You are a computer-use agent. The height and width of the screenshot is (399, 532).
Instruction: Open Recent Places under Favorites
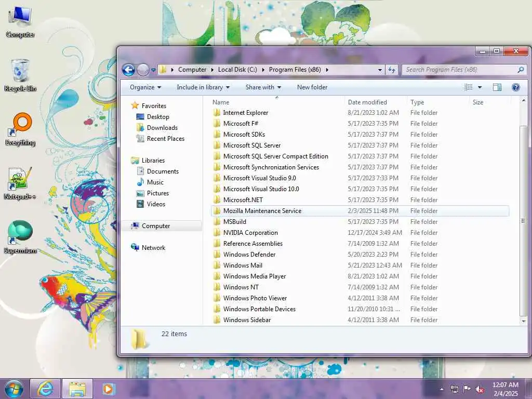click(x=166, y=138)
